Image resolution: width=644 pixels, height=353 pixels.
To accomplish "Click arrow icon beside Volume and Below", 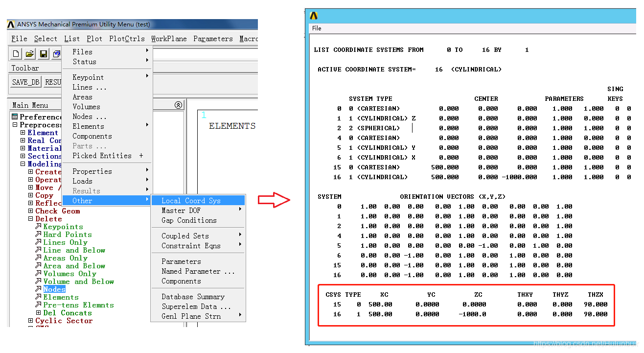I will pos(38,282).
